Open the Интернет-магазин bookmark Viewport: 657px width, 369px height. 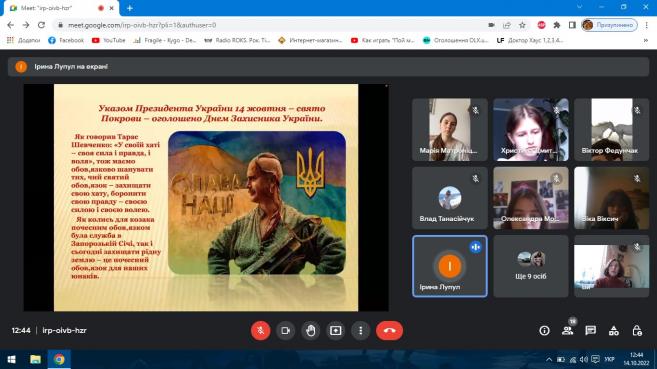(310, 40)
